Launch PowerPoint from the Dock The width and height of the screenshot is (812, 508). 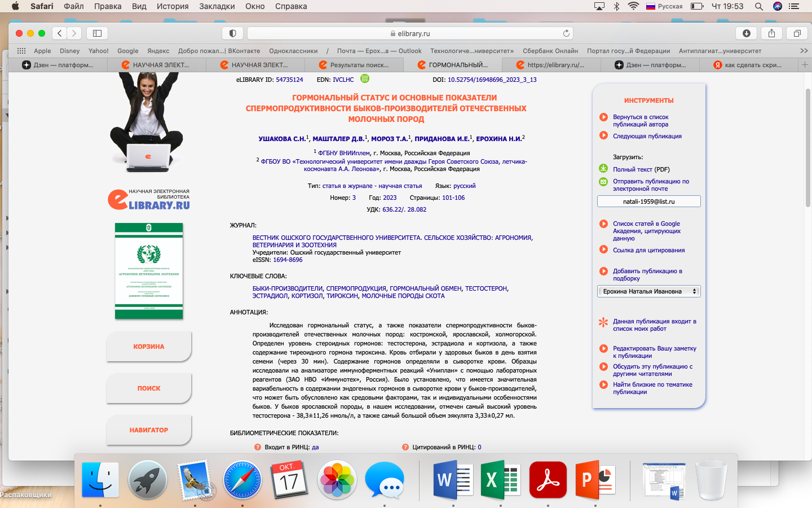[x=595, y=480]
